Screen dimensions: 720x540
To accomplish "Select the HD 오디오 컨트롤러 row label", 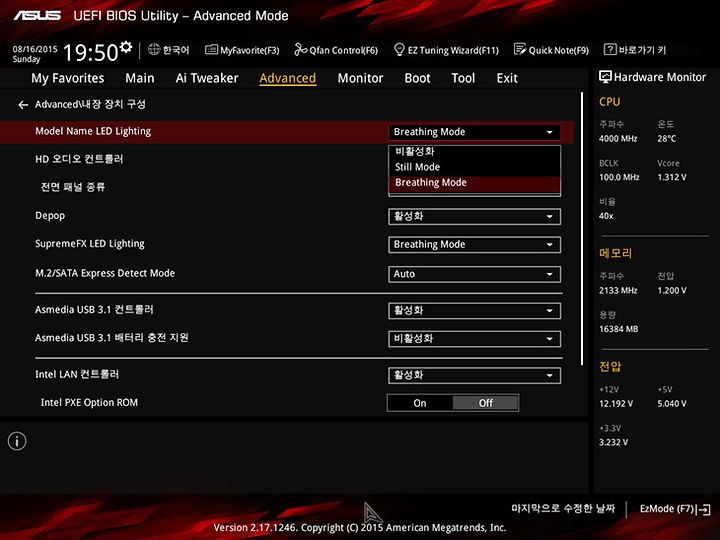I will [79, 159].
